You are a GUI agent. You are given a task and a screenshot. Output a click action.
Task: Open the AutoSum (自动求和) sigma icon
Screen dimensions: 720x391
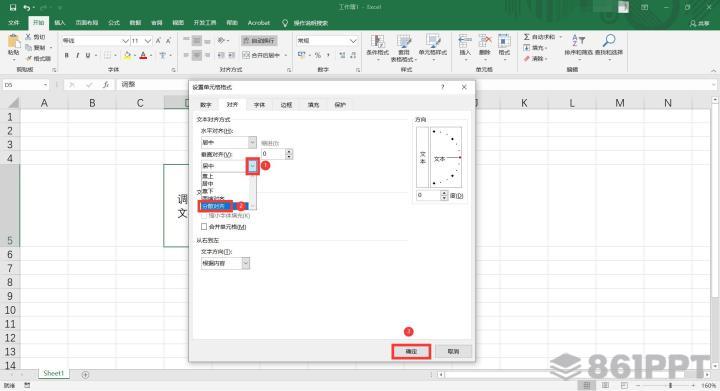click(x=527, y=37)
